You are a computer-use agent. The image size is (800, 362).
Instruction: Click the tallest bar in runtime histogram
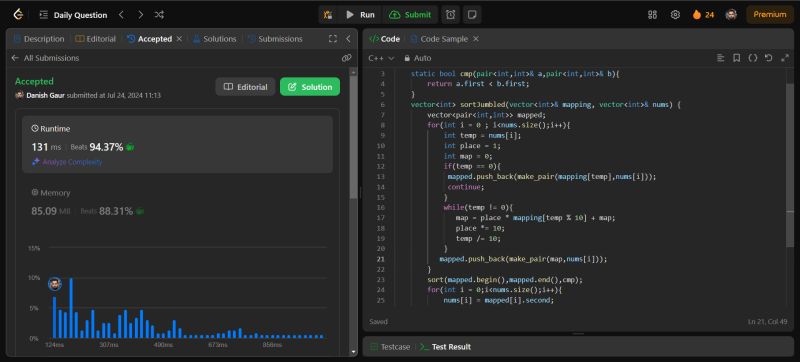(71, 308)
